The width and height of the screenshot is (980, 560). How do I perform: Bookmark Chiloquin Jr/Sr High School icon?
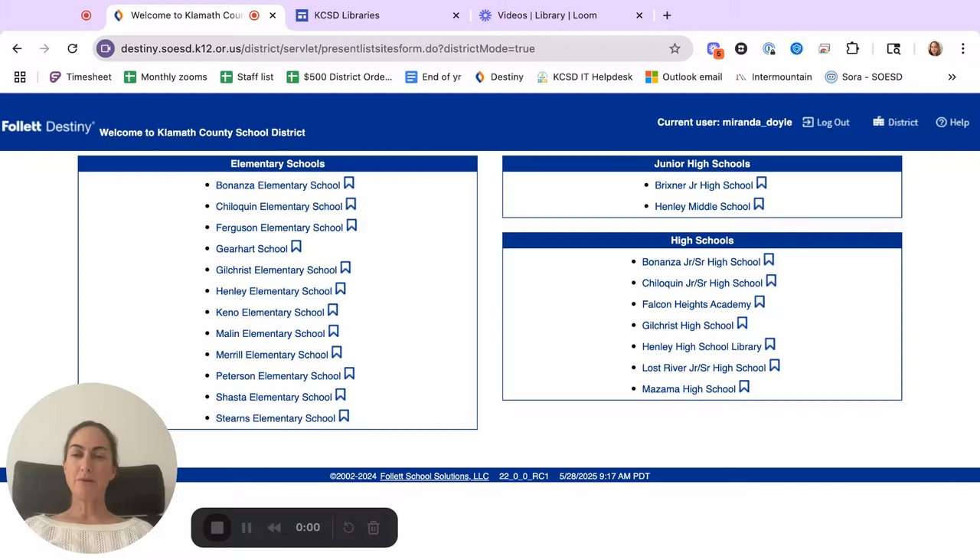point(771,281)
